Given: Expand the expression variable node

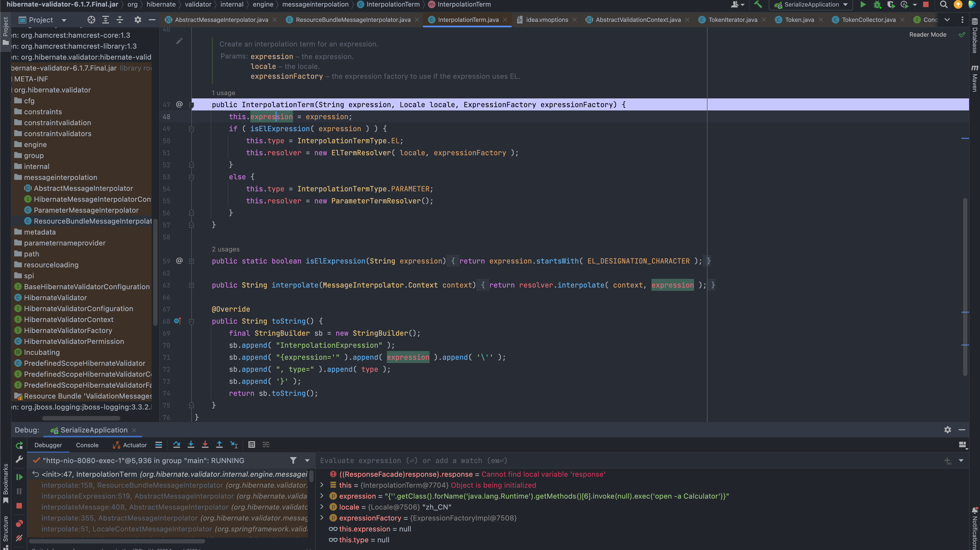Looking at the screenshot, I should (322, 496).
